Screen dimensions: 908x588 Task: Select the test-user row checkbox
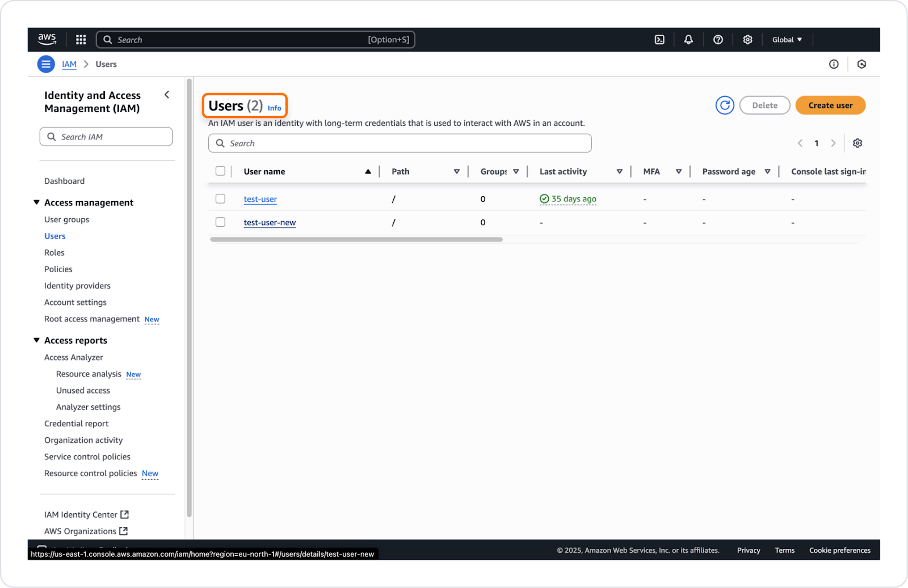[x=220, y=198]
